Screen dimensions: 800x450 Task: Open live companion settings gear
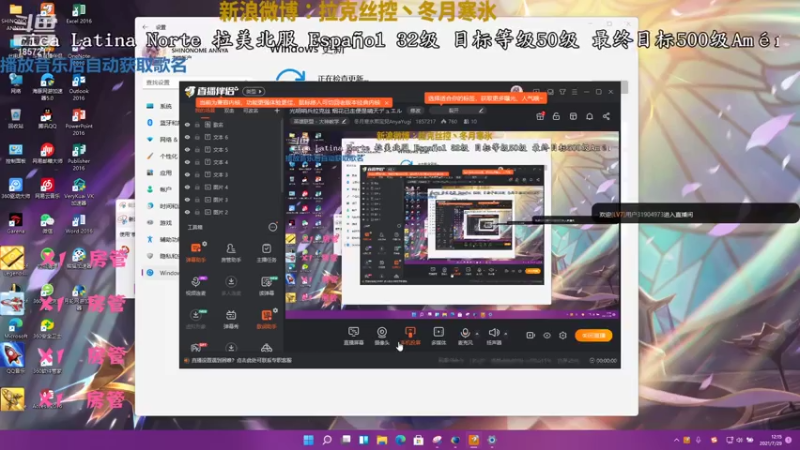tap(563, 335)
